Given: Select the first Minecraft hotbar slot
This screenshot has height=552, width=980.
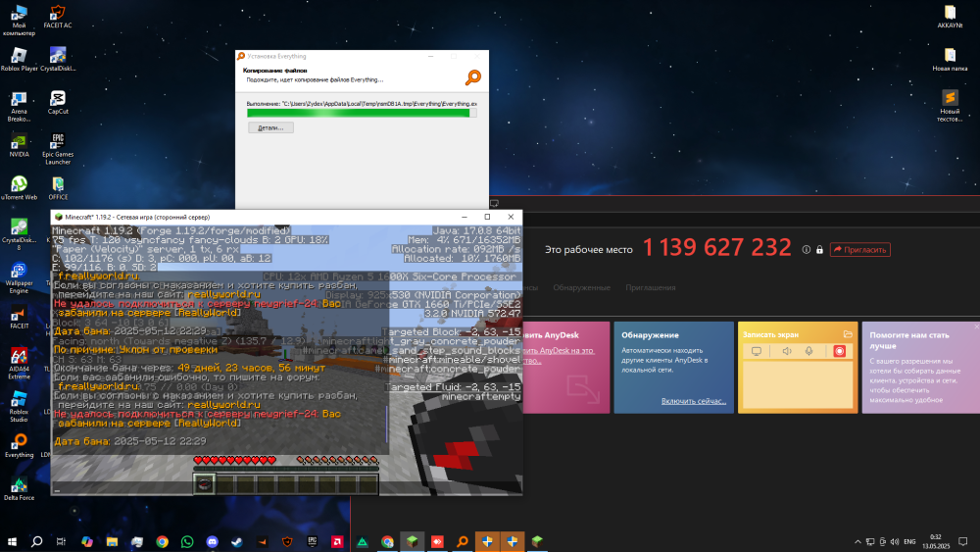Looking at the screenshot, I should coord(204,484).
